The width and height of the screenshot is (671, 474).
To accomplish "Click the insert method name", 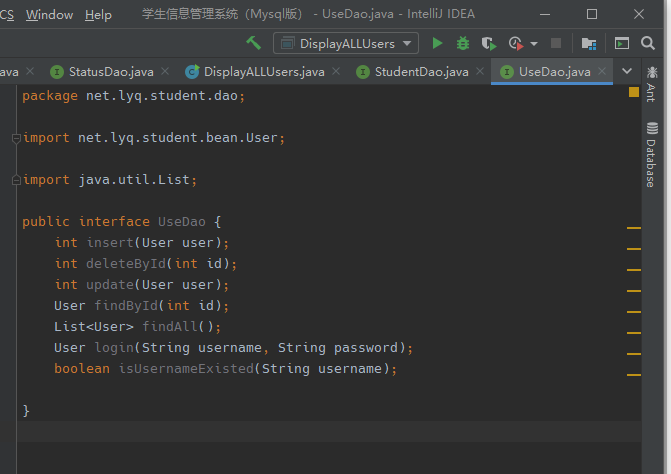I will (110, 243).
